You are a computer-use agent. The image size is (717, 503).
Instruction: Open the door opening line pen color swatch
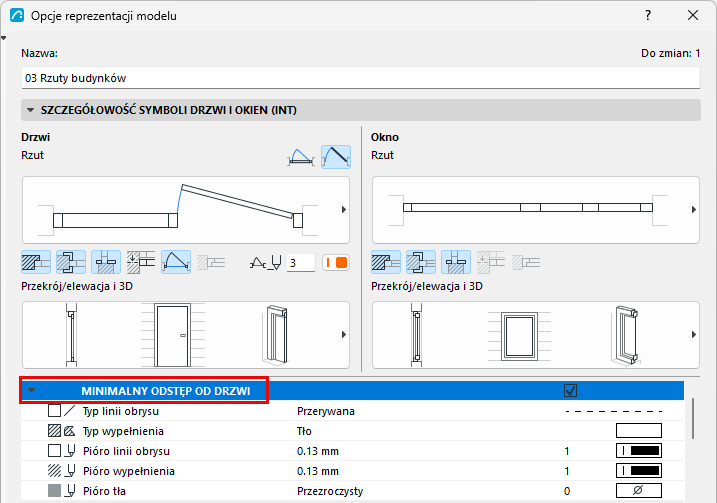point(336,263)
